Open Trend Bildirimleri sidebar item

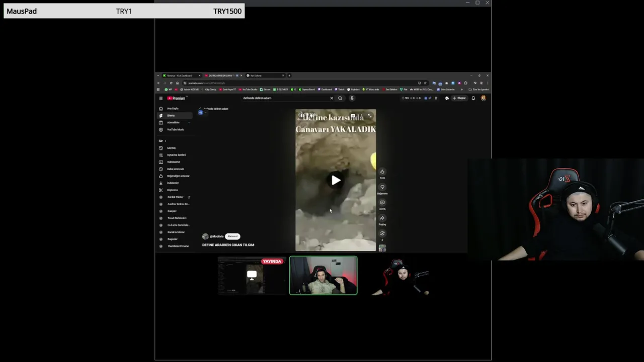(175, 218)
